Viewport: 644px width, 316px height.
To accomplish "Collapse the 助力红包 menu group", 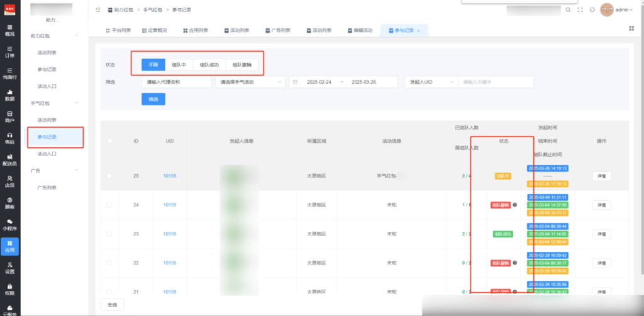I will coord(77,36).
